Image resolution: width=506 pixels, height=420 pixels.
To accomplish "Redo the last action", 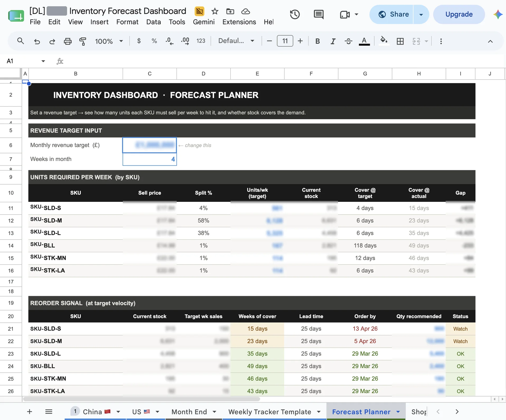I will pyautogui.click(x=52, y=41).
